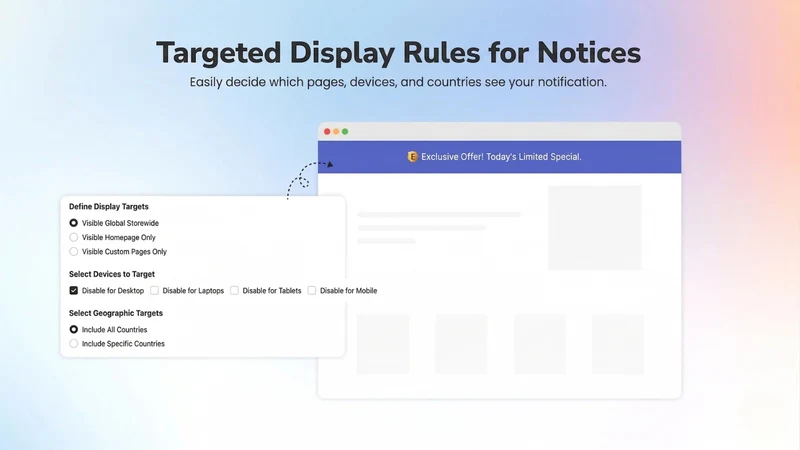
Task: Select Visible Custom Pages Only
Action: (x=73, y=252)
